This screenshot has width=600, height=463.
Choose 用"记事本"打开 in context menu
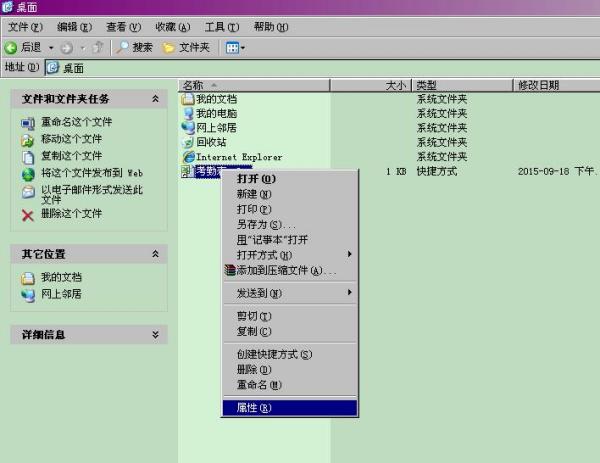[x=290, y=240]
